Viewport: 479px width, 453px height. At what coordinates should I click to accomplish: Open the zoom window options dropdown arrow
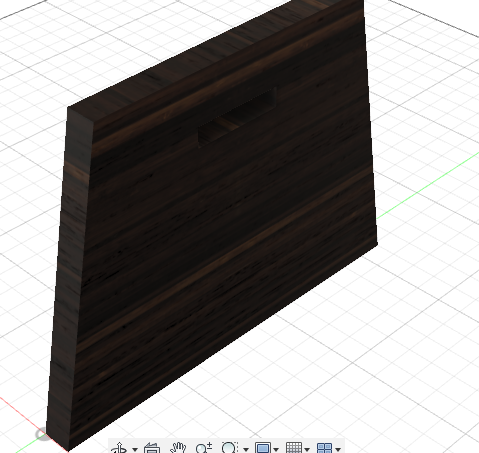(246, 449)
